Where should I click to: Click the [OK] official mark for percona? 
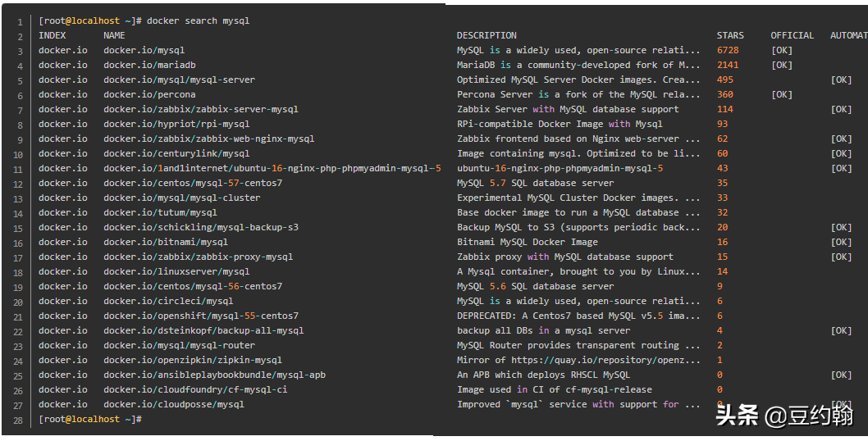click(782, 94)
